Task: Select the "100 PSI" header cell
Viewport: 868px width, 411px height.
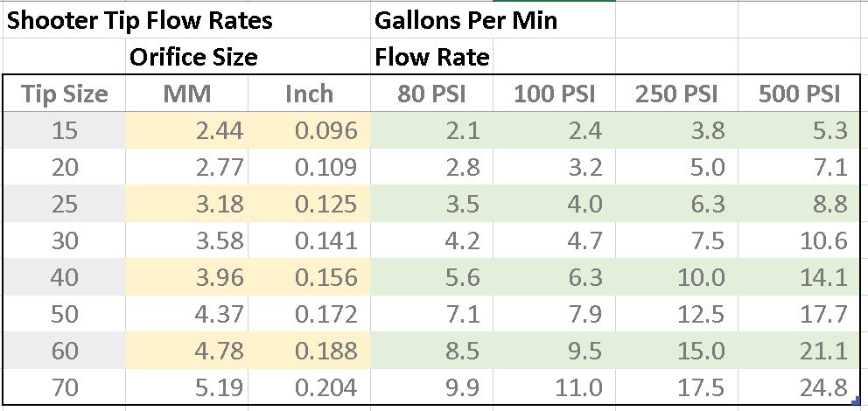Action: point(554,94)
